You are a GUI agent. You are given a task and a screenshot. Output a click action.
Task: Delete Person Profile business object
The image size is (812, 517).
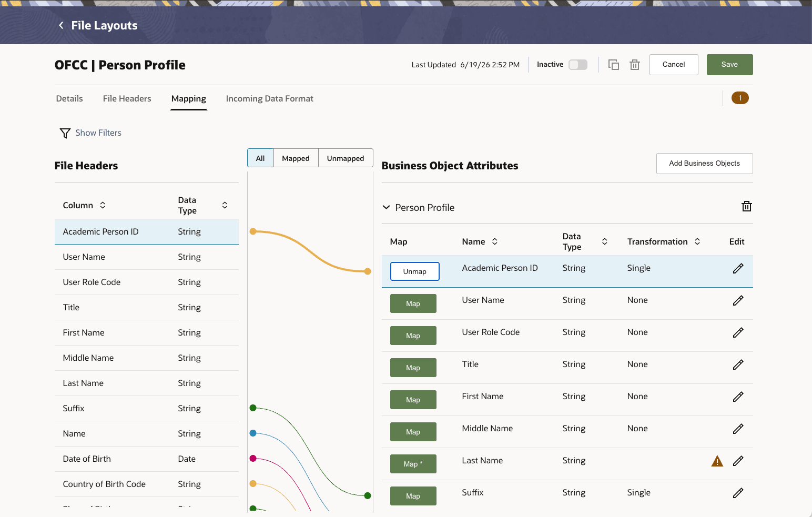tap(746, 206)
